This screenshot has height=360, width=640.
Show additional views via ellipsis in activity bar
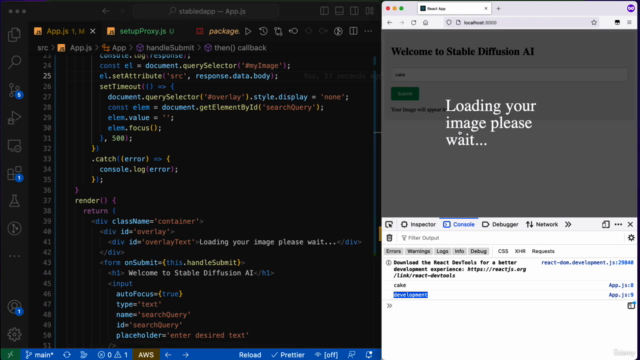pos(14,256)
